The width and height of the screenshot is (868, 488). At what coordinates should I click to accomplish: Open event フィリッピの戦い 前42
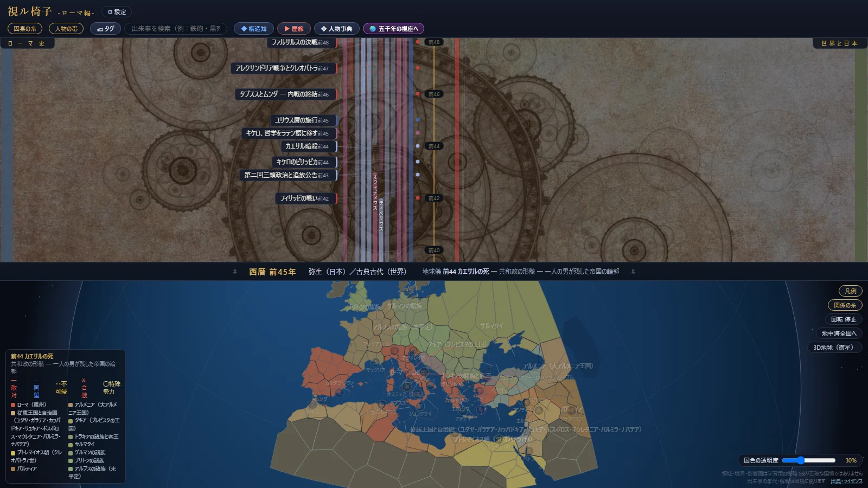(x=305, y=198)
